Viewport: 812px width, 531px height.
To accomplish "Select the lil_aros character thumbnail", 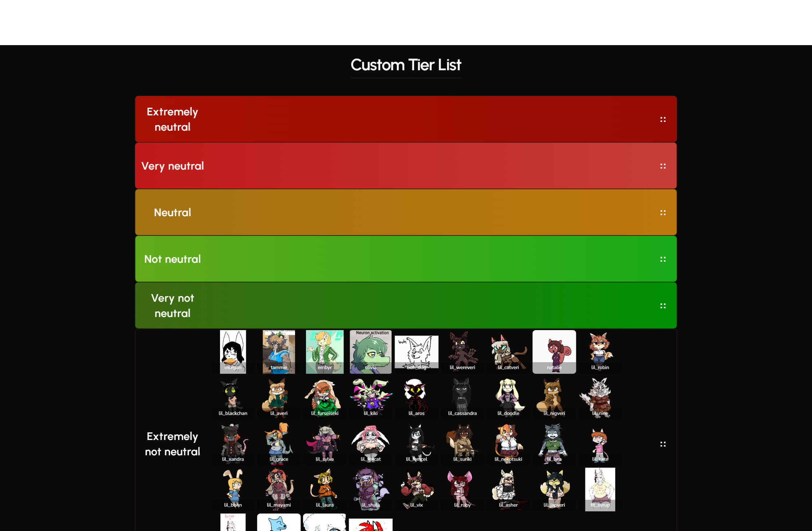I will pyautogui.click(x=417, y=398).
